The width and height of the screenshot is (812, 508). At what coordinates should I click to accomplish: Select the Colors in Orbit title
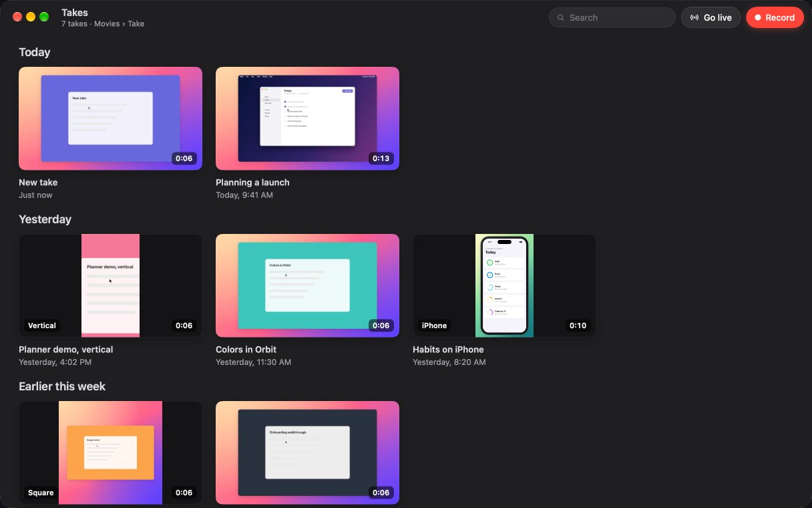(x=246, y=350)
